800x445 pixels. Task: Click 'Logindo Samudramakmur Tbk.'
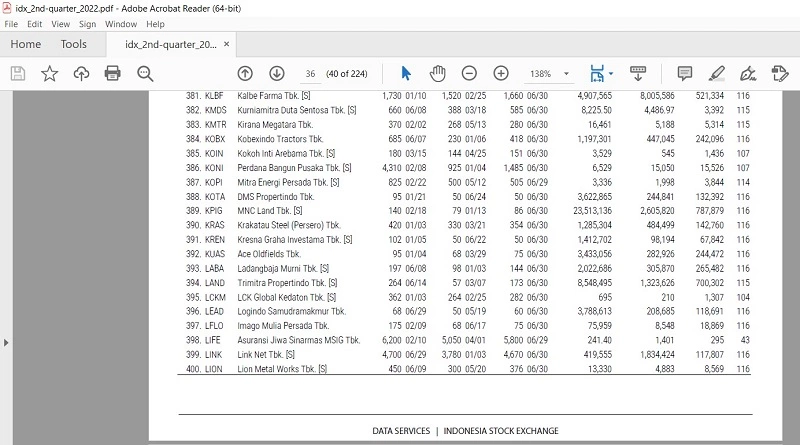(291, 311)
